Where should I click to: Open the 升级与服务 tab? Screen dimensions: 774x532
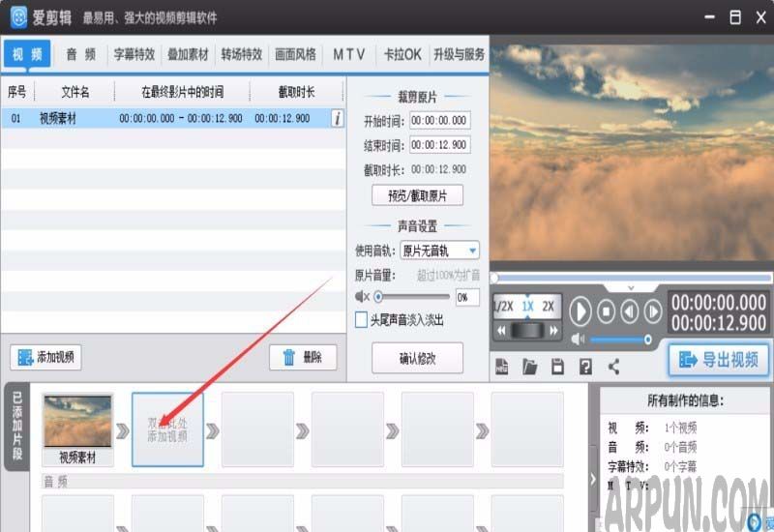pyautogui.click(x=459, y=54)
